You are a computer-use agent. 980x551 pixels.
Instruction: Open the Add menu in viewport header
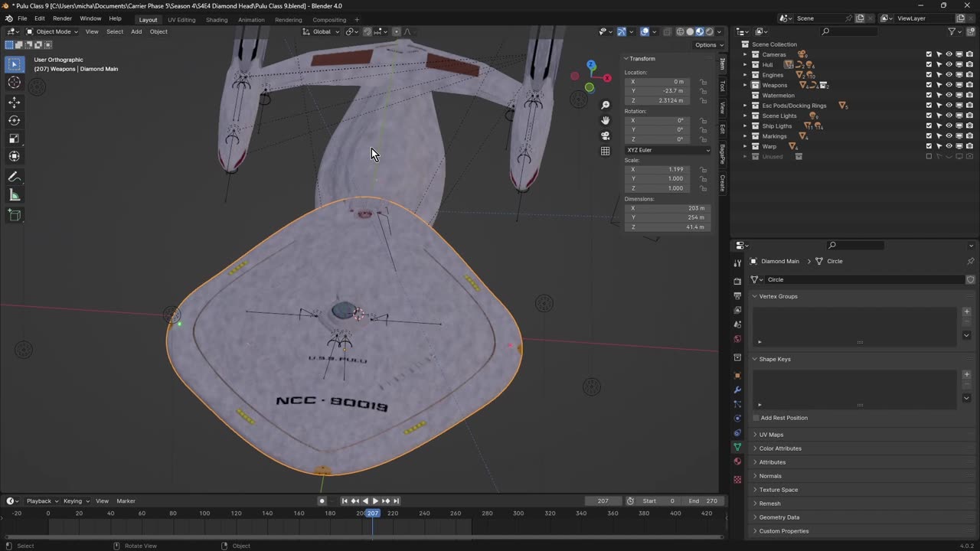(136, 31)
